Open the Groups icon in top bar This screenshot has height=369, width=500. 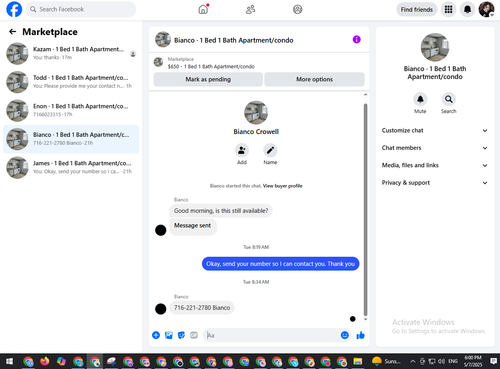coord(298,9)
